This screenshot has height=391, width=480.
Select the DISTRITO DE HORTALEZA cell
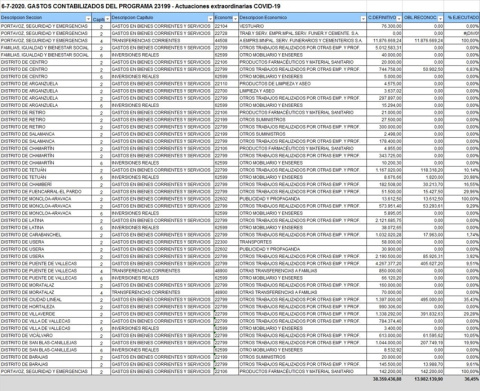(46, 307)
